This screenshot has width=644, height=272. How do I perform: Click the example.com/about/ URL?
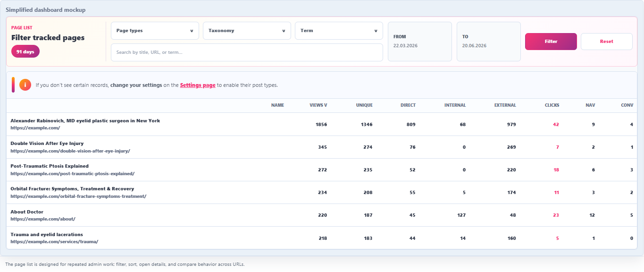coord(43,219)
